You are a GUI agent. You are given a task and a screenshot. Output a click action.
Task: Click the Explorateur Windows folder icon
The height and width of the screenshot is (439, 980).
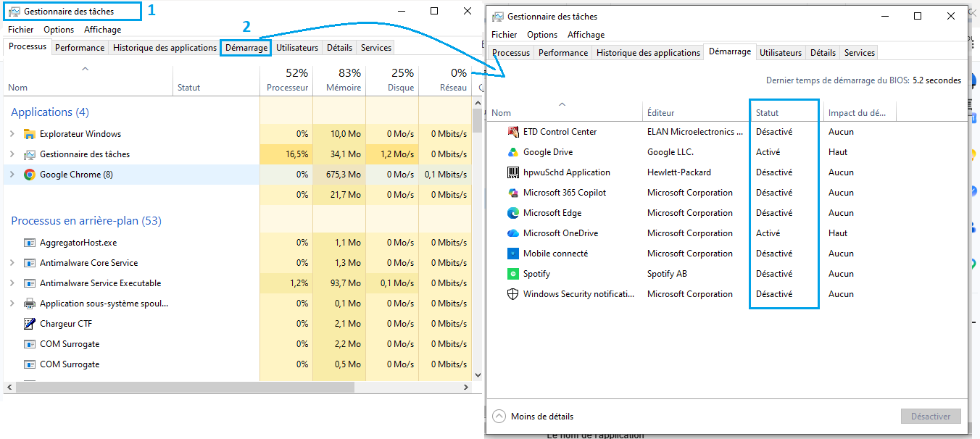pos(30,134)
